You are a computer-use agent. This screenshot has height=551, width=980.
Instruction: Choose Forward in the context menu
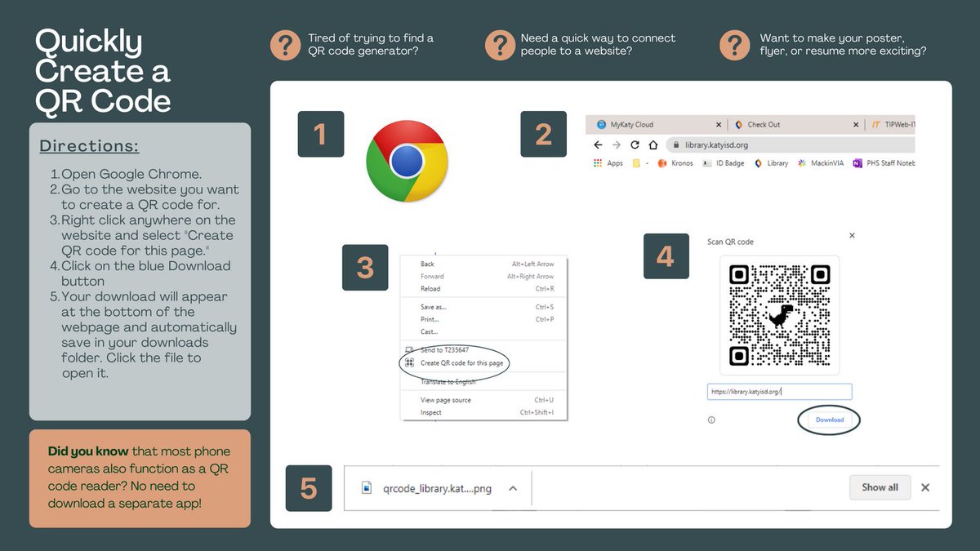(x=483, y=277)
